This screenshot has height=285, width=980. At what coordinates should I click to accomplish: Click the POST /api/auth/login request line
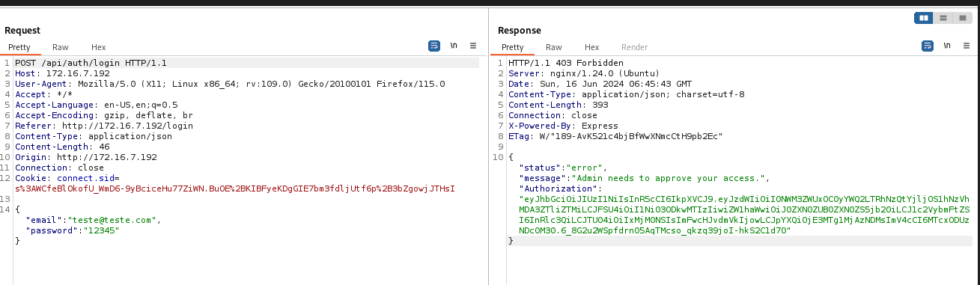tap(91, 64)
